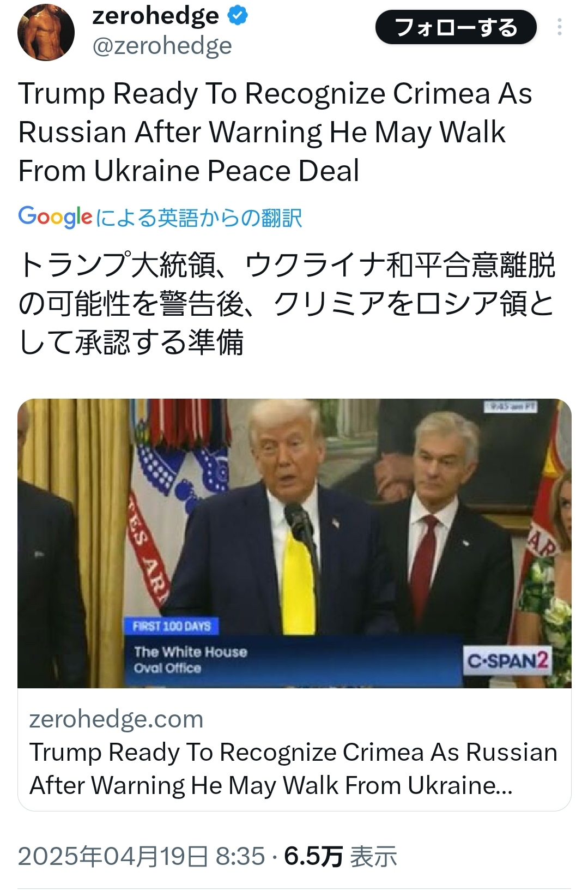Screen dimensions: 588x890
Task: Open the zerohedge display name
Action: (x=156, y=16)
